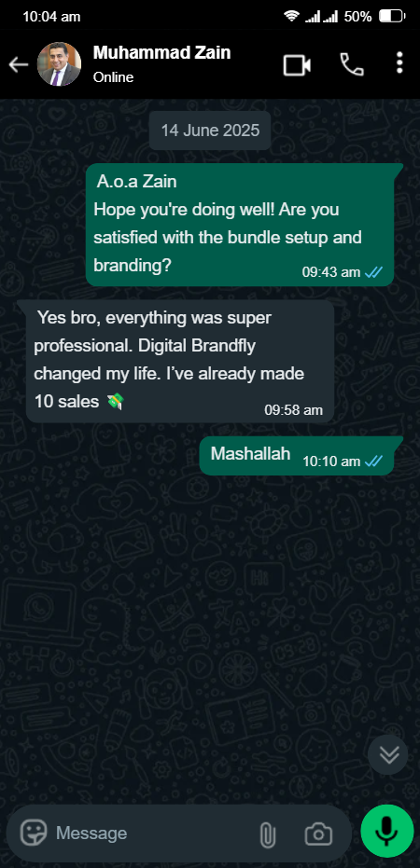
Task: Tap the battery icon in status bar
Action: [392, 17]
